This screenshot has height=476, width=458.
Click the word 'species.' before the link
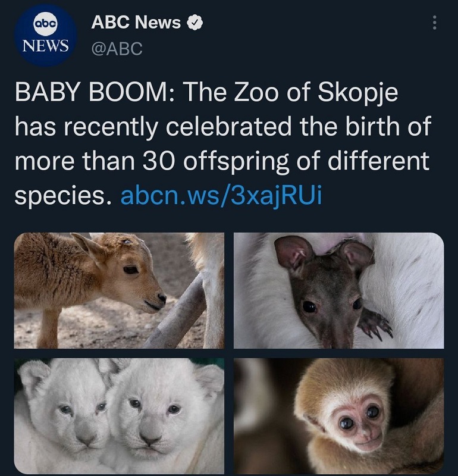62,196
